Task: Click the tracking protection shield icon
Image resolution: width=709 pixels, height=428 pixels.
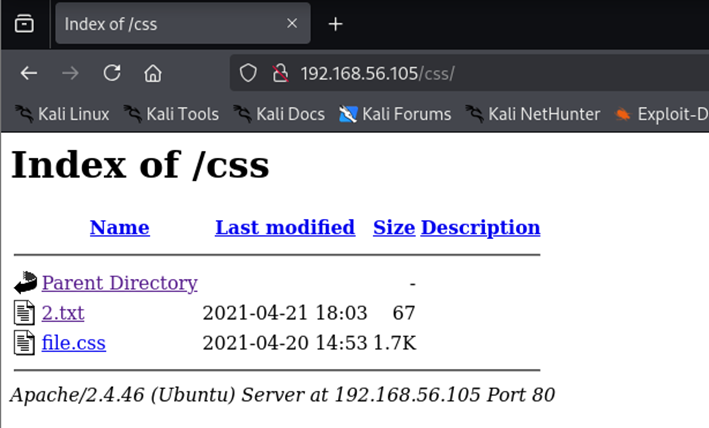Action: (249, 73)
